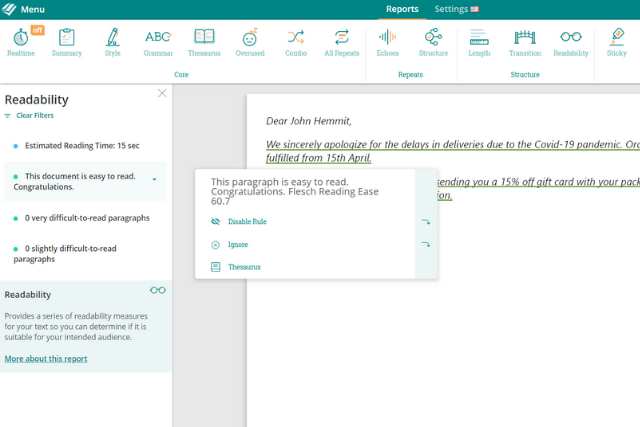Select the Readability toolbar report
640x427 pixels.
click(x=571, y=42)
